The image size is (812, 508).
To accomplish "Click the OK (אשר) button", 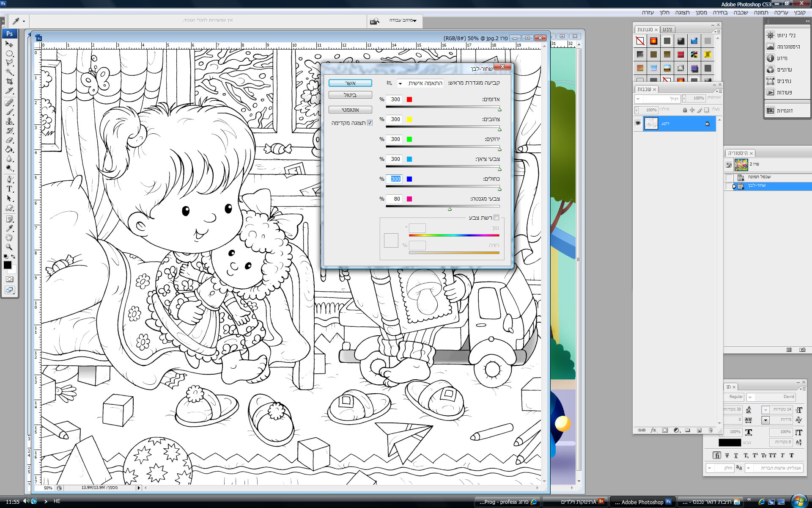I will pyautogui.click(x=350, y=83).
